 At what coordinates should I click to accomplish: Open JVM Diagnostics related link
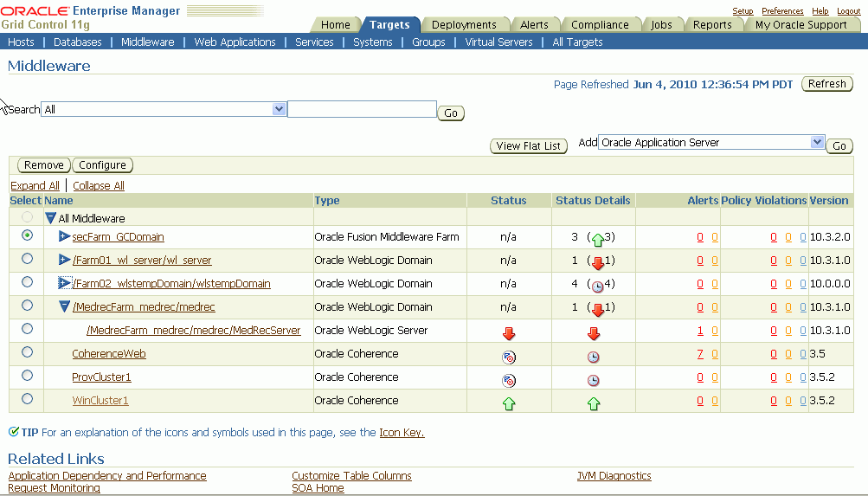click(614, 475)
